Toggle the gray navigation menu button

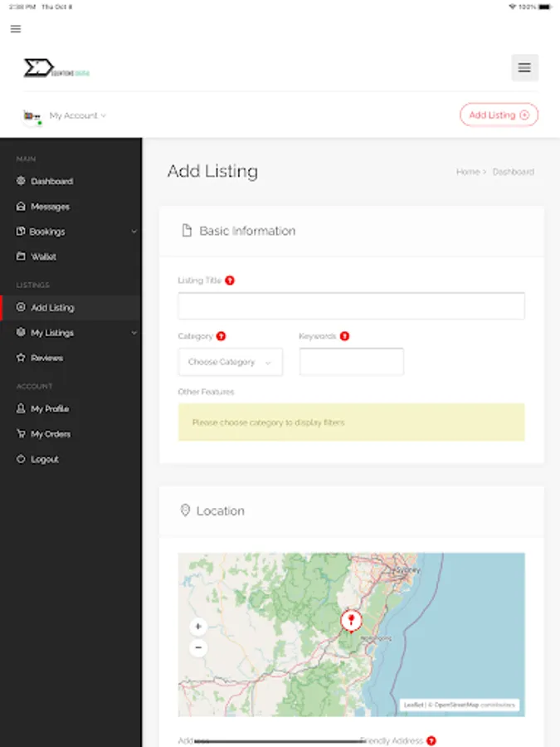(525, 68)
